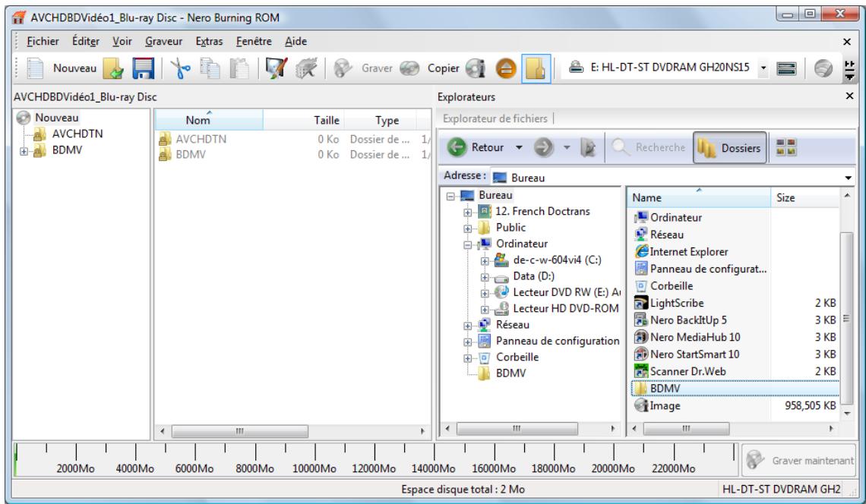Click the copy documents icon in the toolbar
Viewport: 866px width, 504px height.
[210, 68]
